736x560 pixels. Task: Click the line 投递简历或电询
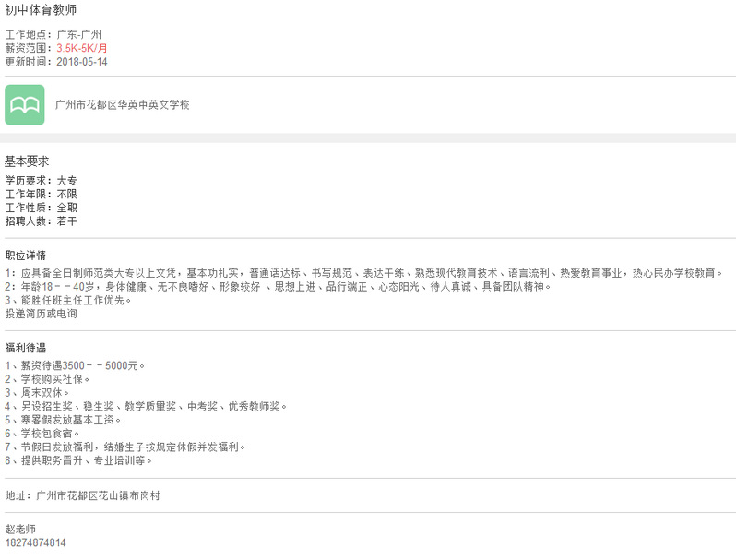click(x=41, y=314)
